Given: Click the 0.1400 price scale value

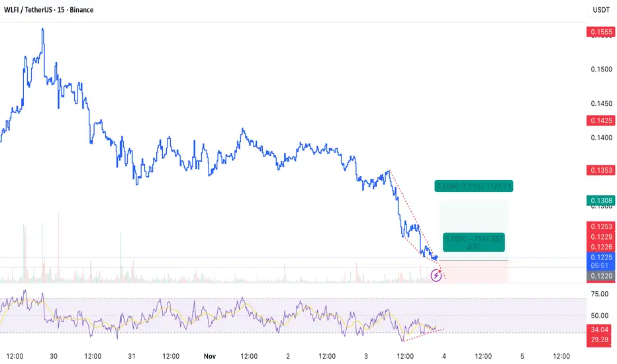Looking at the screenshot, I should (x=601, y=138).
